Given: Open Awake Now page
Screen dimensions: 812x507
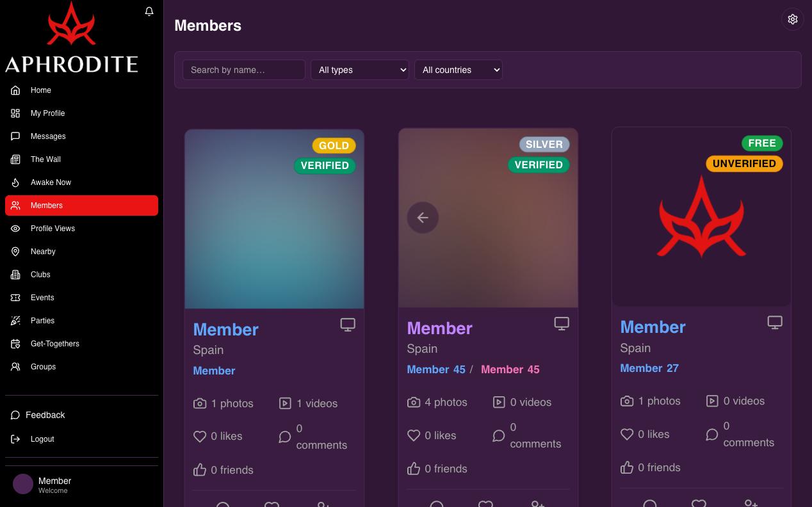Looking at the screenshot, I should (x=81, y=182).
